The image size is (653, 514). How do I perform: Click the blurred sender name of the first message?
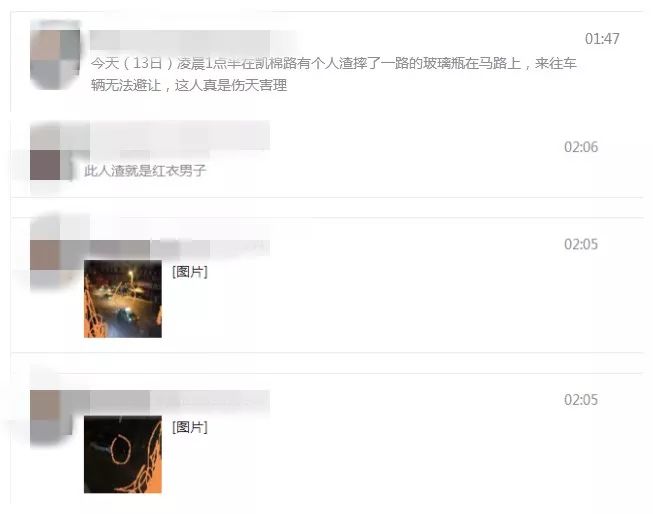(180, 40)
